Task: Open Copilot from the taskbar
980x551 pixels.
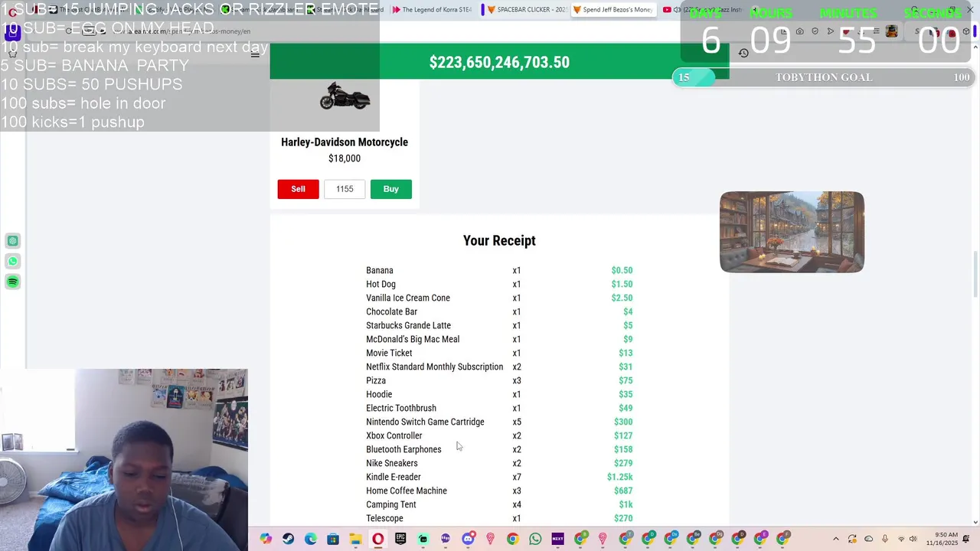Action: click(x=266, y=539)
